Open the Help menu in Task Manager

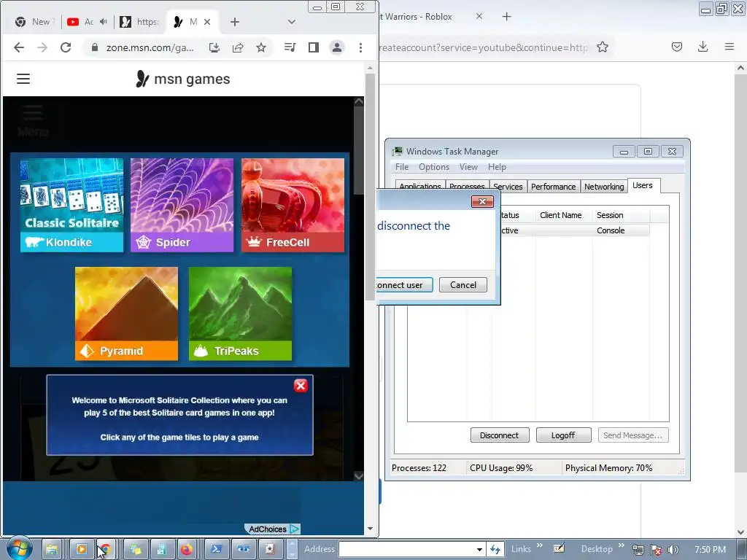[x=497, y=167]
